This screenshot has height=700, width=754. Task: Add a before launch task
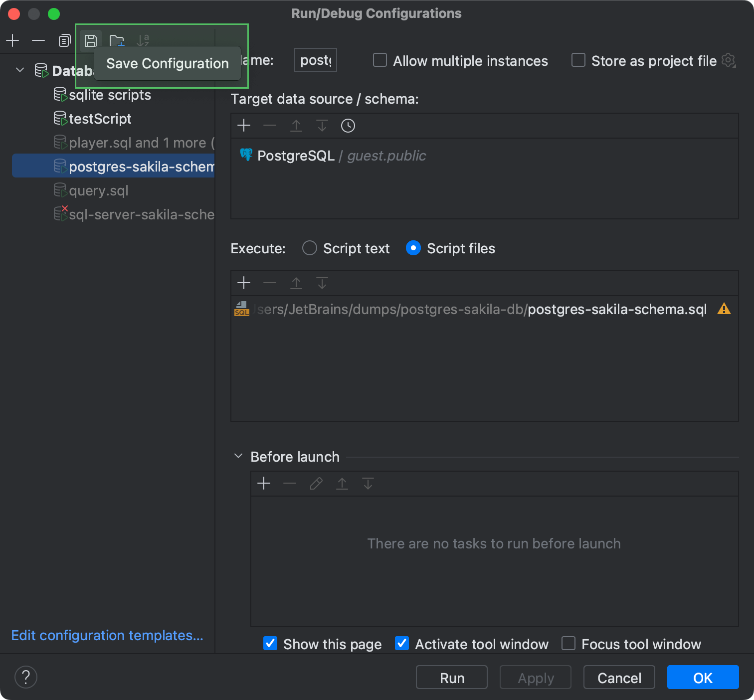264,483
